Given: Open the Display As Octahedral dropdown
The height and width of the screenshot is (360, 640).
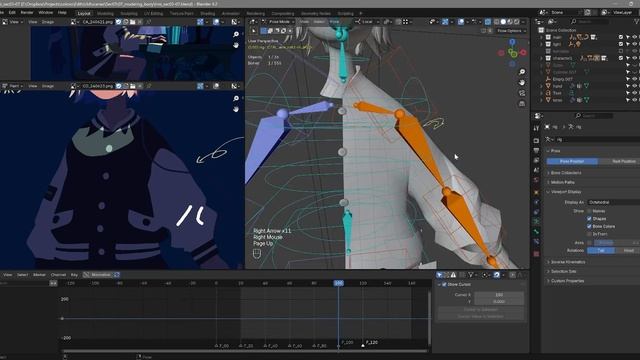Looking at the screenshot, I should (x=613, y=202).
